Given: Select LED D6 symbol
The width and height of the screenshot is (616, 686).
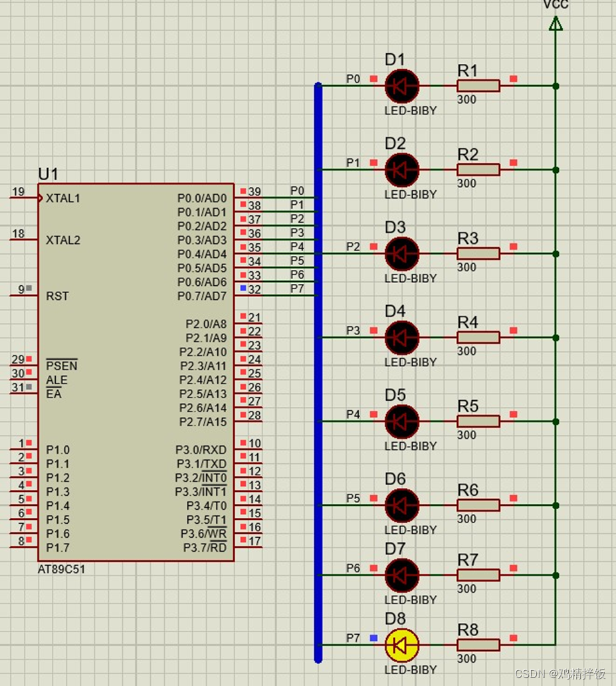Looking at the screenshot, I should tap(401, 505).
